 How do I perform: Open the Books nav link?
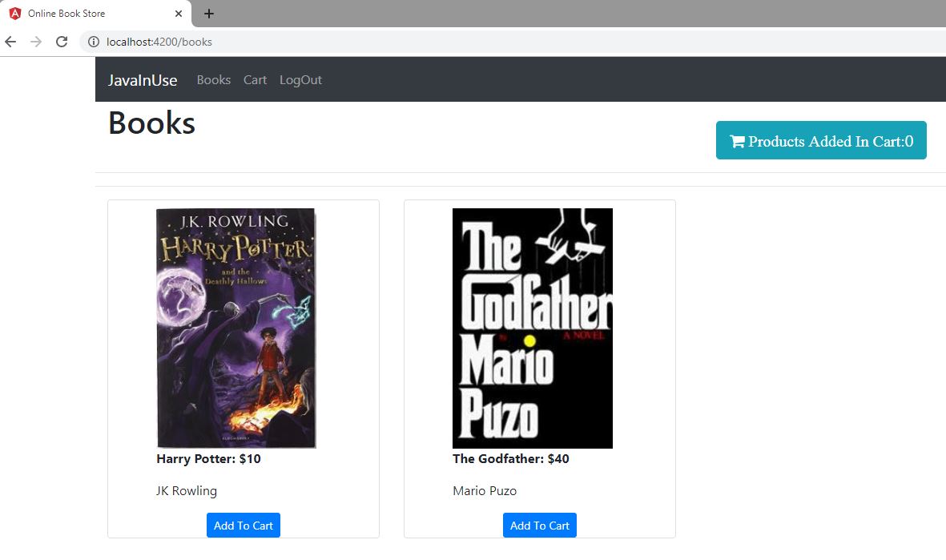coord(214,80)
